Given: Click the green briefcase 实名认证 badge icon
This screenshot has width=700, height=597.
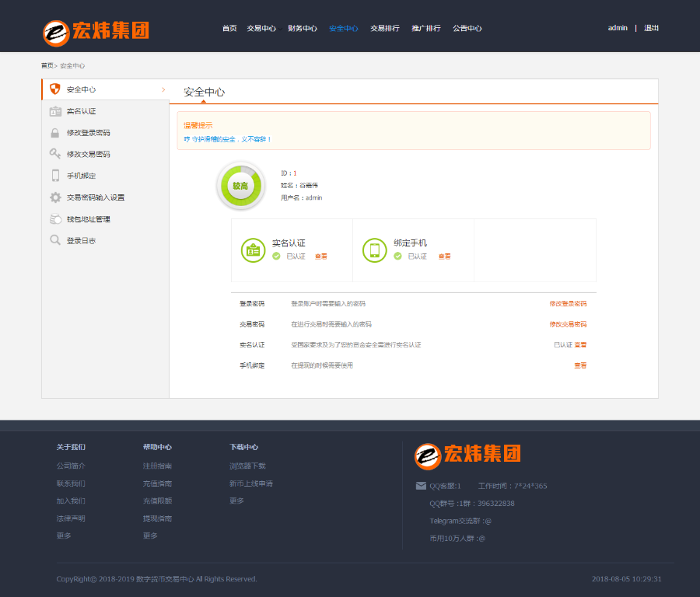Looking at the screenshot, I should pyautogui.click(x=253, y=250).
